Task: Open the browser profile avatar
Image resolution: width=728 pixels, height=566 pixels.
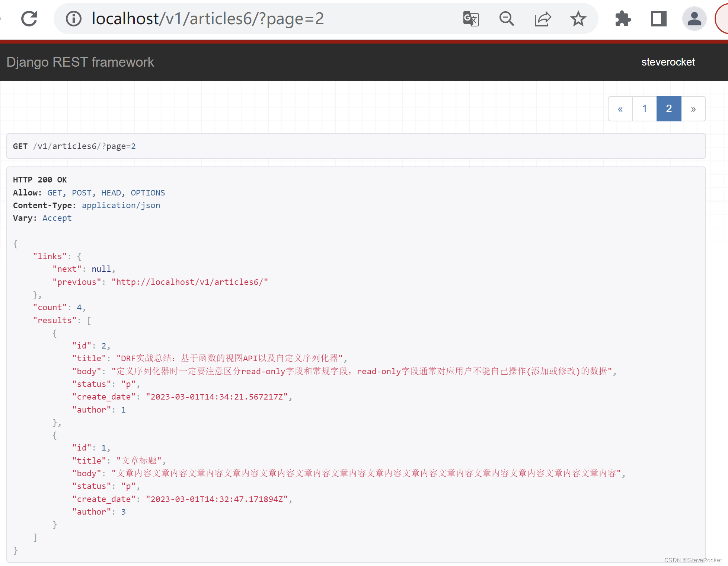Action: pyautogui.click(x=694, y=19)
